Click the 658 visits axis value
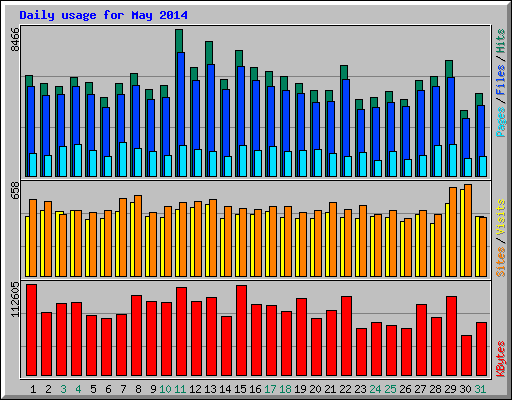 [15, 191]
